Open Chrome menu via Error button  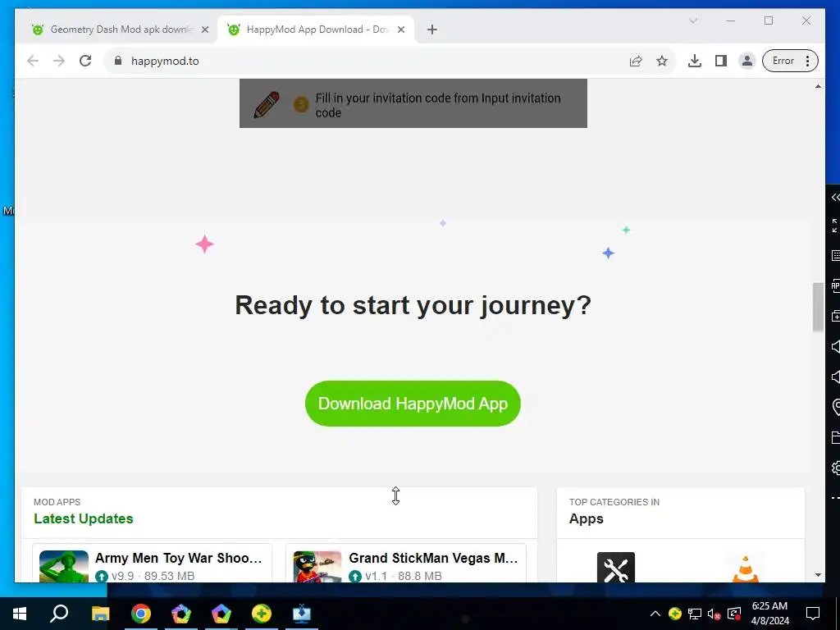pos(790,61)
